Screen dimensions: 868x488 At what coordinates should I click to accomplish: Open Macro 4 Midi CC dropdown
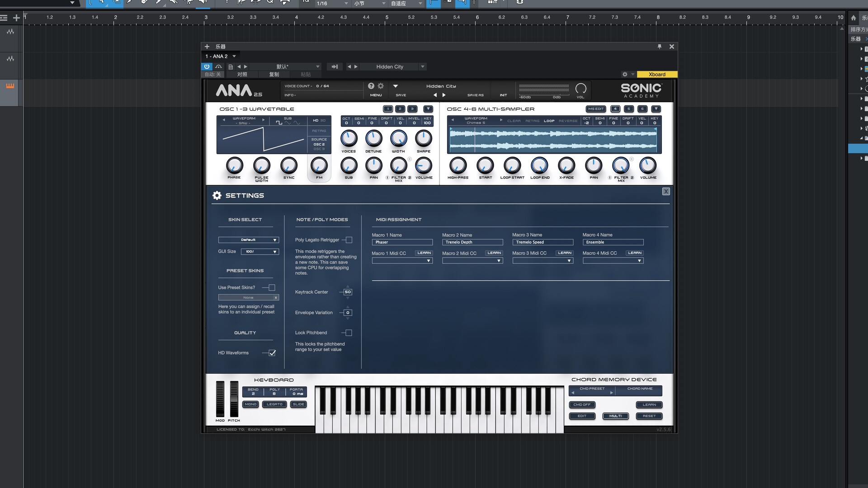[613, 261]
